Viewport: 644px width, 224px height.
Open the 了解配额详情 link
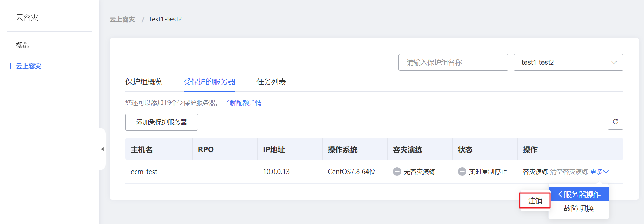(242, 103)
